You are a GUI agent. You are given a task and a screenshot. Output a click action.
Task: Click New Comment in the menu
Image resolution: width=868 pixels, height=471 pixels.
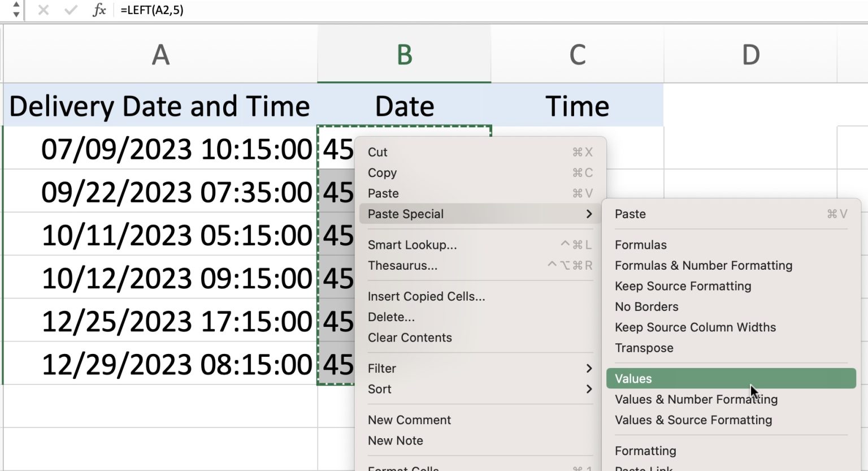(x=409, y=420)
